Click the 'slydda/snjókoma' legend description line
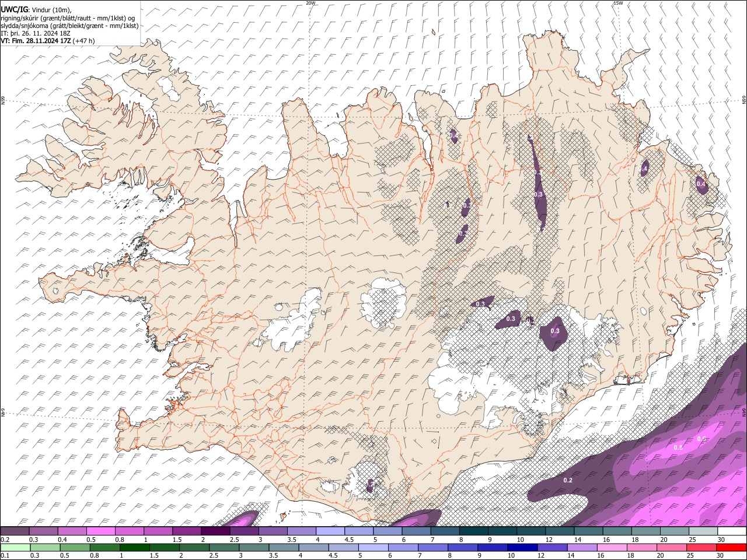 [69, 26]
